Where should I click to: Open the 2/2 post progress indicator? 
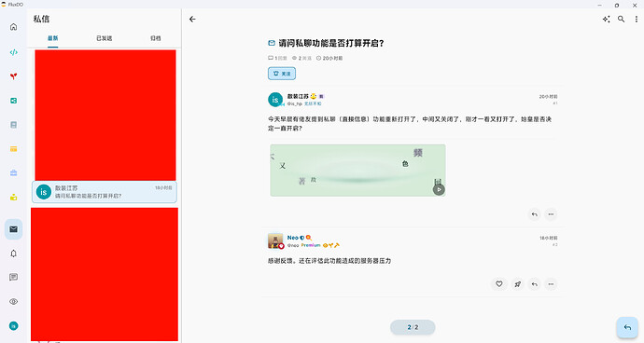(x=413, y=327)
